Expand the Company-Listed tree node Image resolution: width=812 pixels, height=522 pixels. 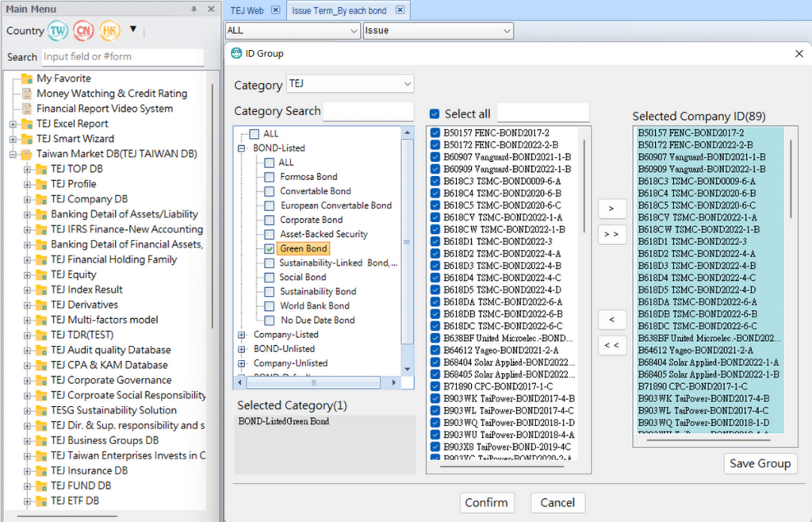[x=242, y=335]
